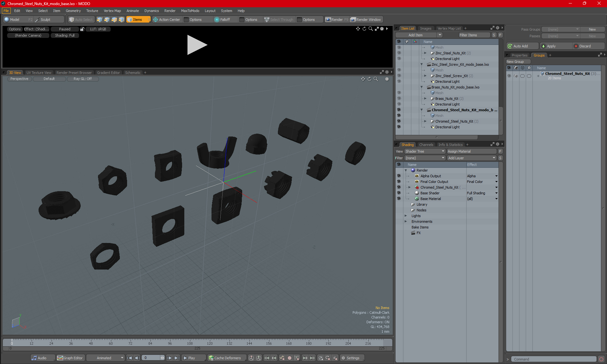The height and width of the screenshot is (364, 607).
Task: Open the Animated dropdown in timeline
Action: pyautogui.click(x=106, y=358)
